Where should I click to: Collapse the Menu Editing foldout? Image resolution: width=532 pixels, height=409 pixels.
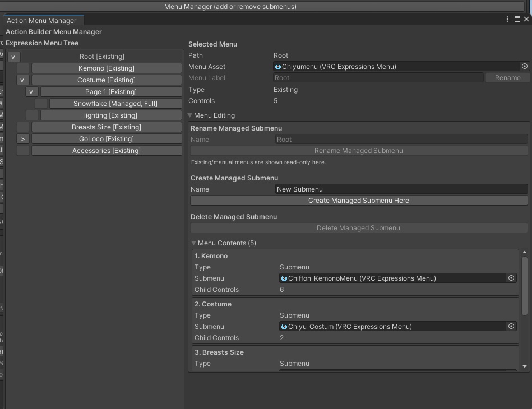pos(190,115)
